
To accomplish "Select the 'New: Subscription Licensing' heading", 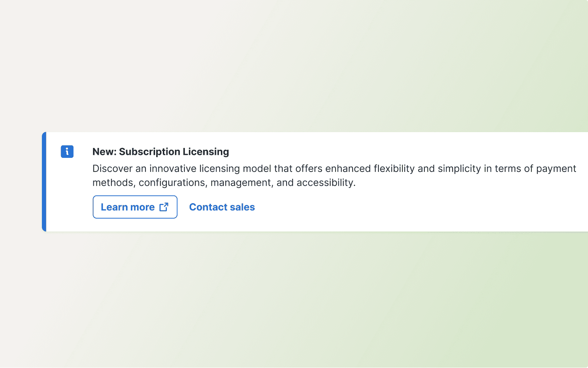I will [161, 152].
